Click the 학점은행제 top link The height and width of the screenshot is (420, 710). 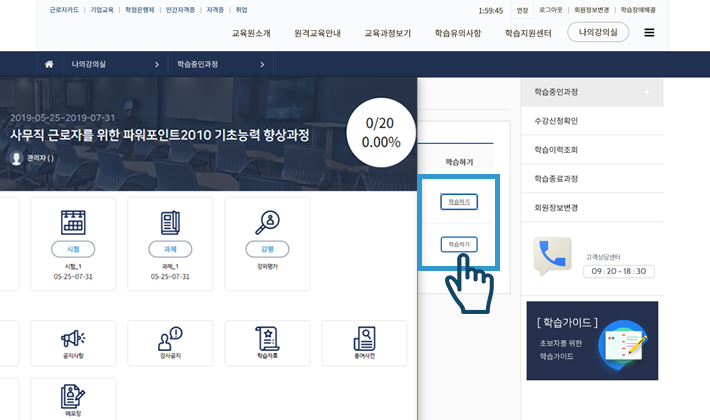[x=139, y=10]
